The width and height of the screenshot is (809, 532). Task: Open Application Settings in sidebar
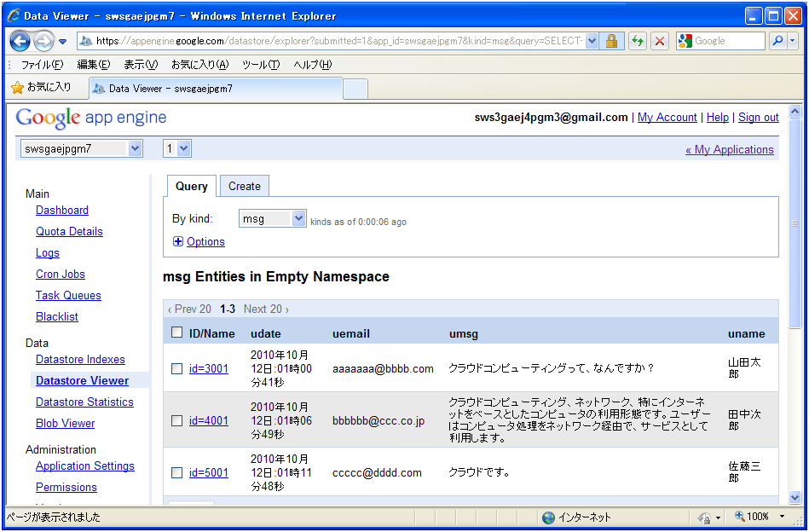click(85, 466)
